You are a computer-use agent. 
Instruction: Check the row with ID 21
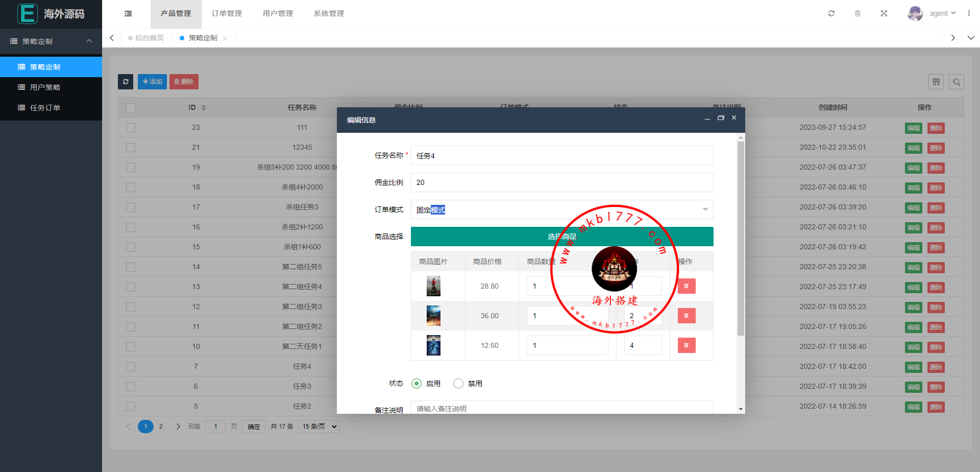131,148
